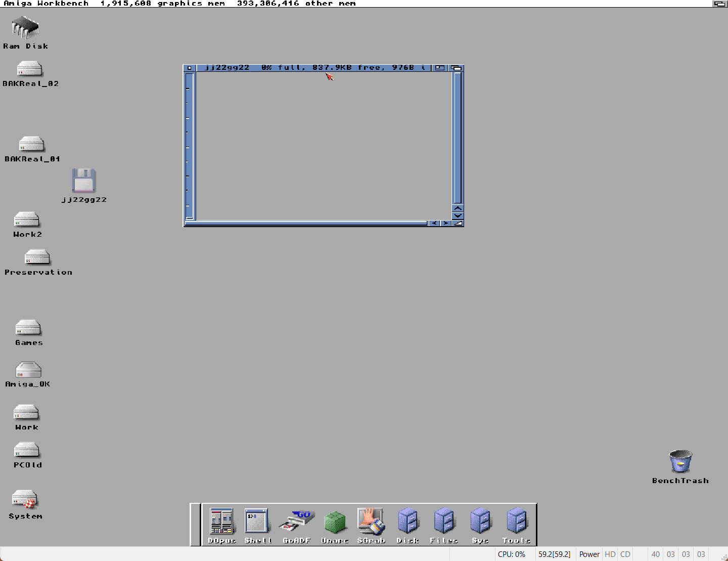Select the Games drive icon
Screen dimensions: 728x561
coord(28,328)
